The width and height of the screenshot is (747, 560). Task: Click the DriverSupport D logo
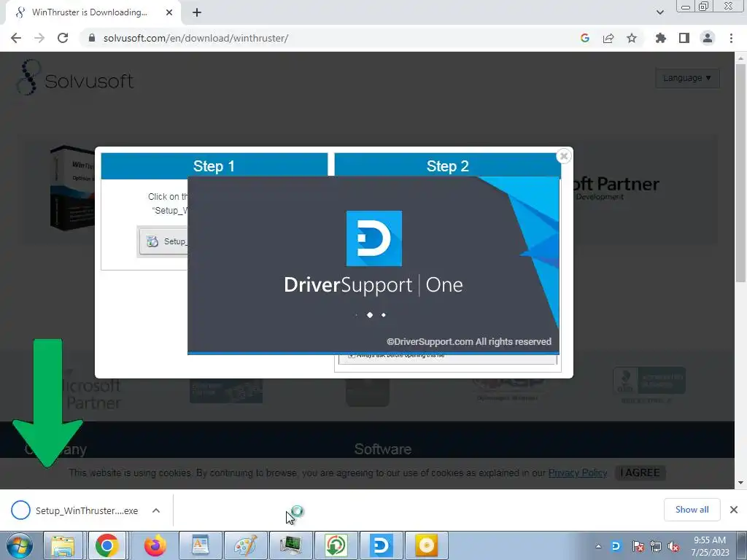point(374,238)
